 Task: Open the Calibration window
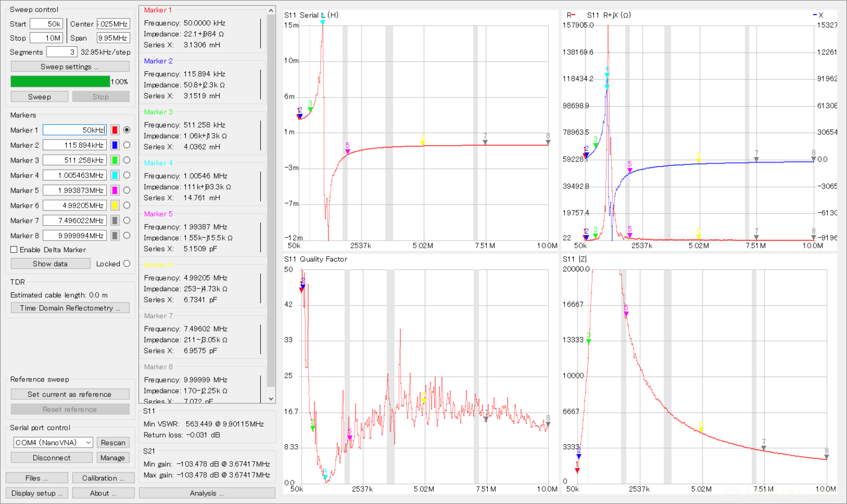point(103,478)
